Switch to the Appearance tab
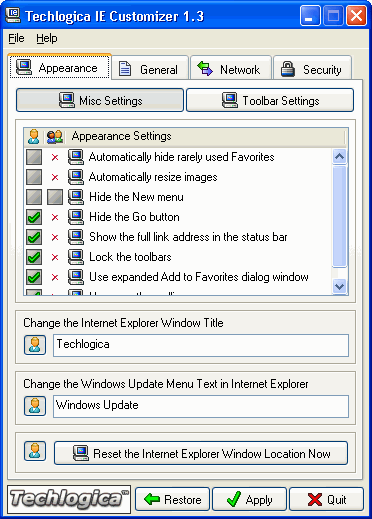The height and width of the screenshot is (519, 372). tap(60, 68)
